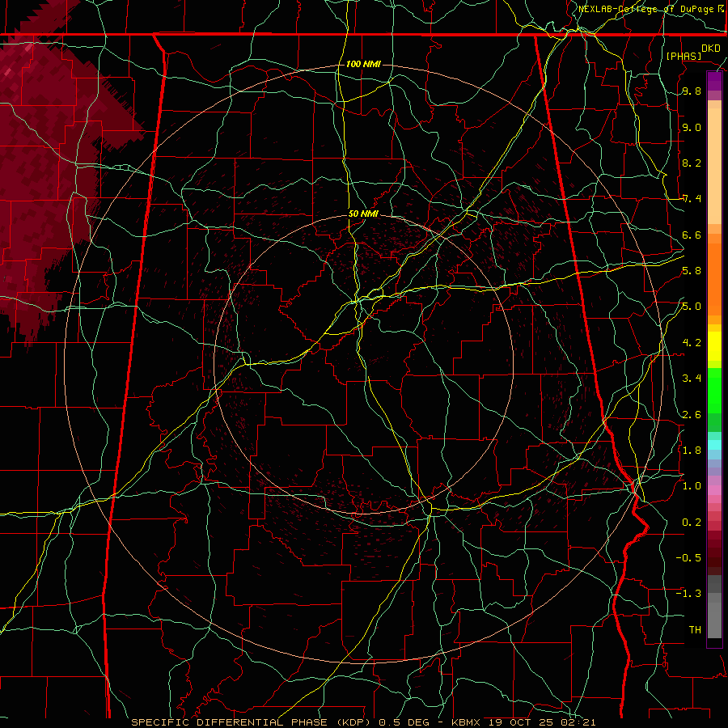Viewport: 728px width, 728px height.
Task: Click the gray swatch at color bar bottom
Action: pyautogui.click(x=714, y=621)
